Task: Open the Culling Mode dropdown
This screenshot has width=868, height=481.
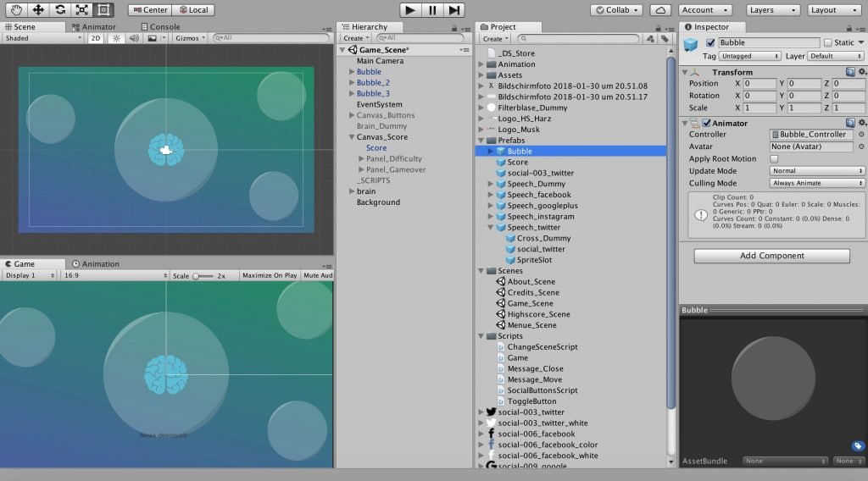Action: point(817,183)
